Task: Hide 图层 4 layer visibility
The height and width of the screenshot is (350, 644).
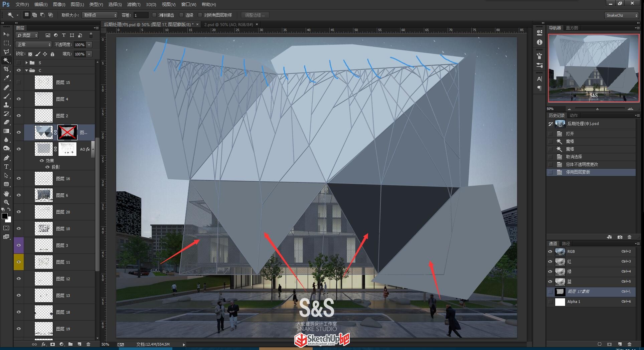Action: tap(19, 99)
